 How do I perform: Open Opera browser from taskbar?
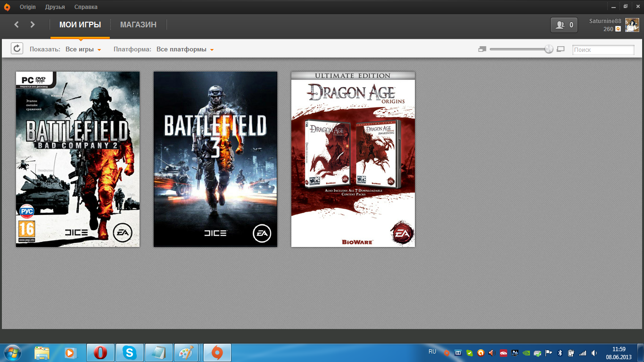[x=100, y=353]
